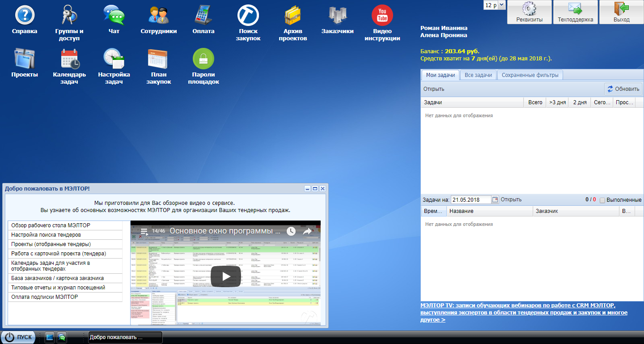
Task: Click the taskbar desktop window icon
Action: tap(49, 337)
